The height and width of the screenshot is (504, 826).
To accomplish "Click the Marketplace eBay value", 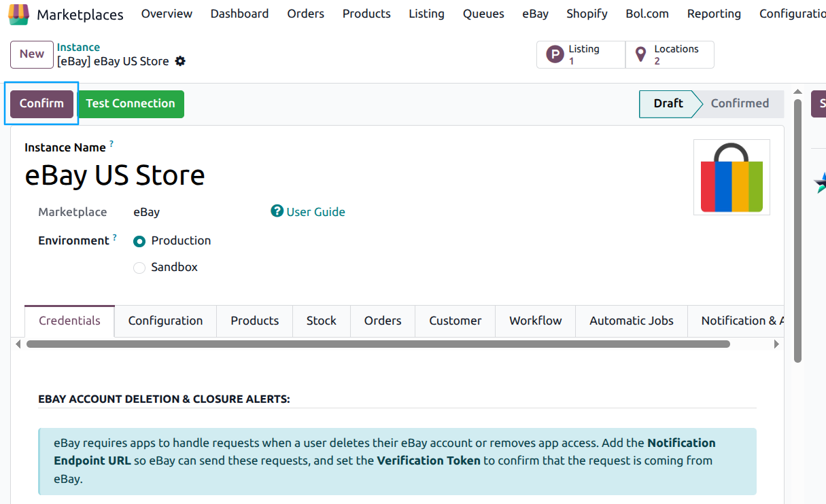I will point(147,212).
